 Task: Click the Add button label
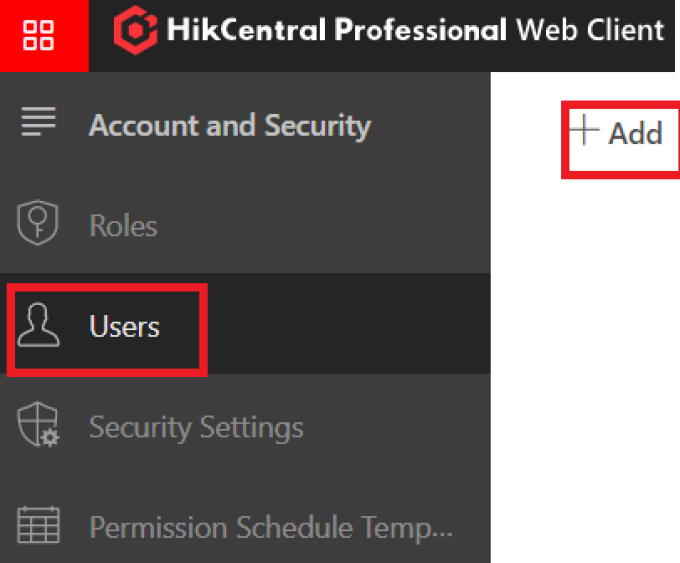[x=636, y=133]
